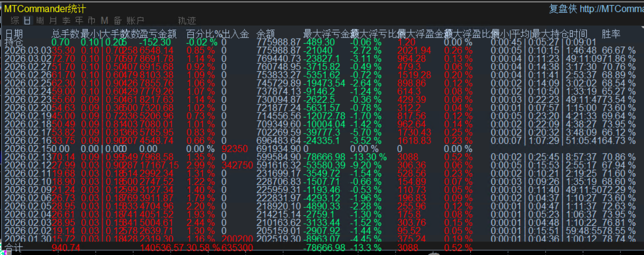The image size is (644, 255).
Task: Switch to the 综 summary tab
Action: tap(15, 21)
